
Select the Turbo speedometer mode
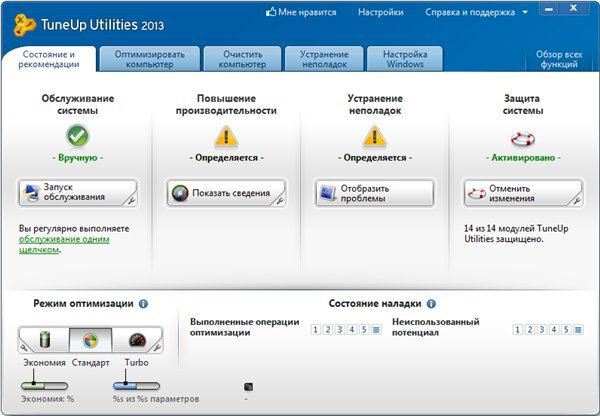(x=137, y=340)
